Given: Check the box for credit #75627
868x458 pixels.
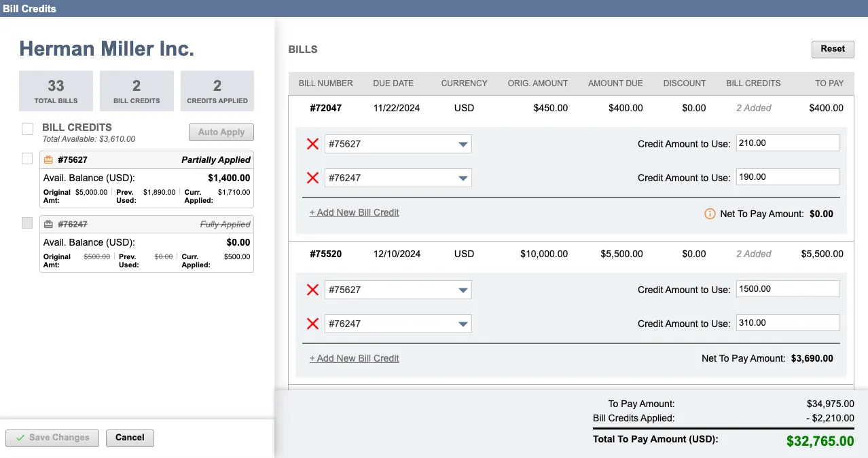Looking at the screenshot, I should tap(27, 159).
